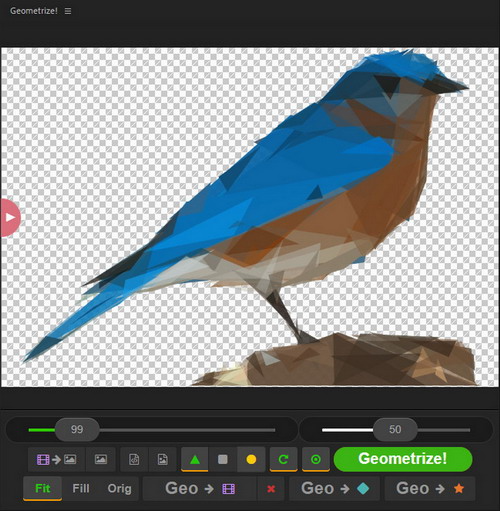Open the Geometrize! panel hamburger menu
Screen dimensions: 500x511
(68, 11)
